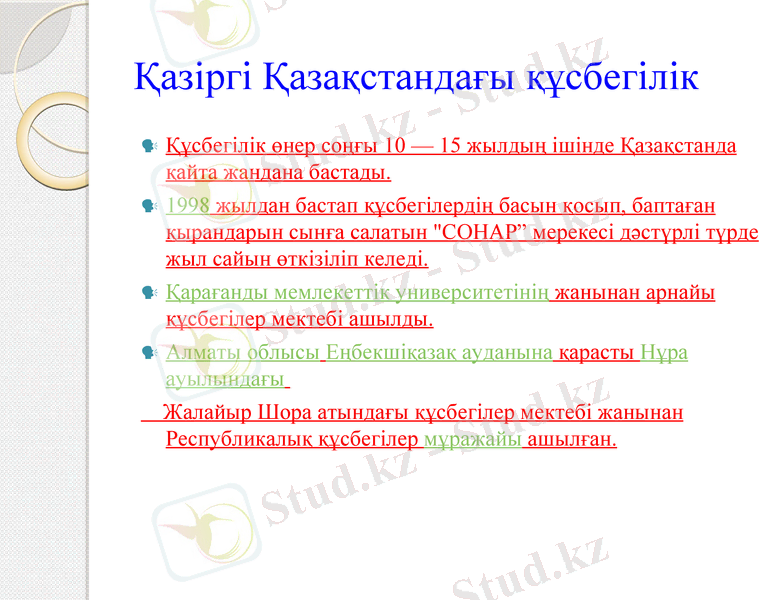Follow the "Алматы облысы" link
Image resolution: width=759 pixels, height=600 pixels.
(x=243, y=353)
